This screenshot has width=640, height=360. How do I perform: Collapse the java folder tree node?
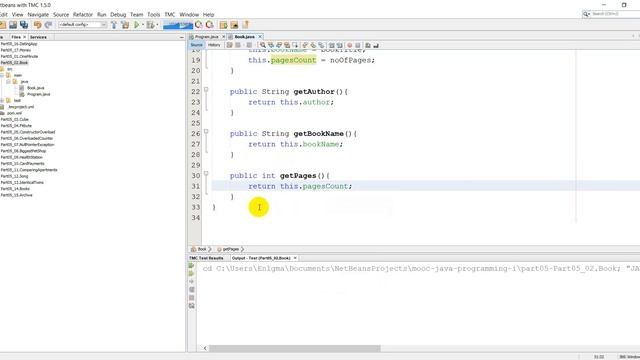tap(8, 82)
